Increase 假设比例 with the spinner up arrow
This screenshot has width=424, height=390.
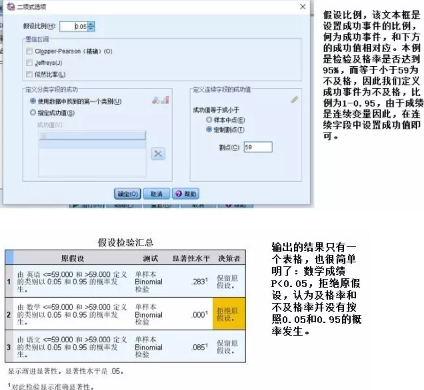coord(91,24)
